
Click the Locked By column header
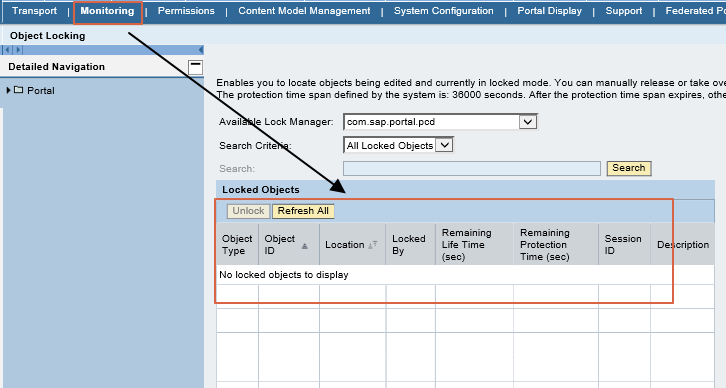click(410, 244)
